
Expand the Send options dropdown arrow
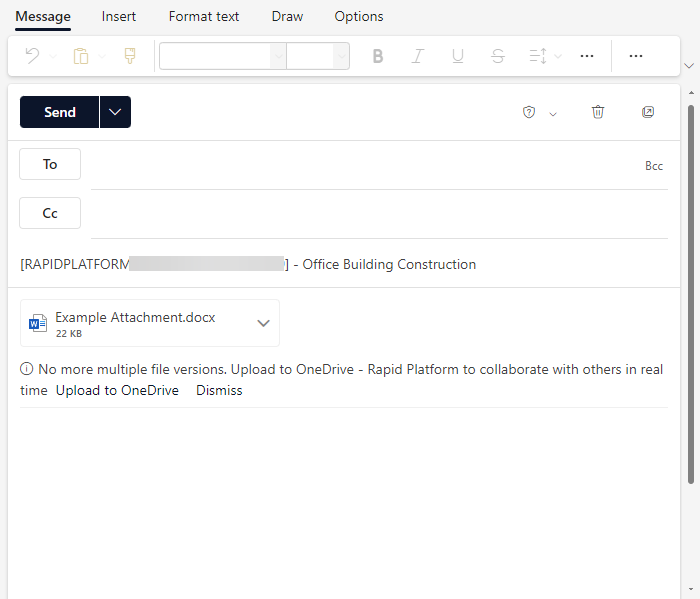pos(115,112)
